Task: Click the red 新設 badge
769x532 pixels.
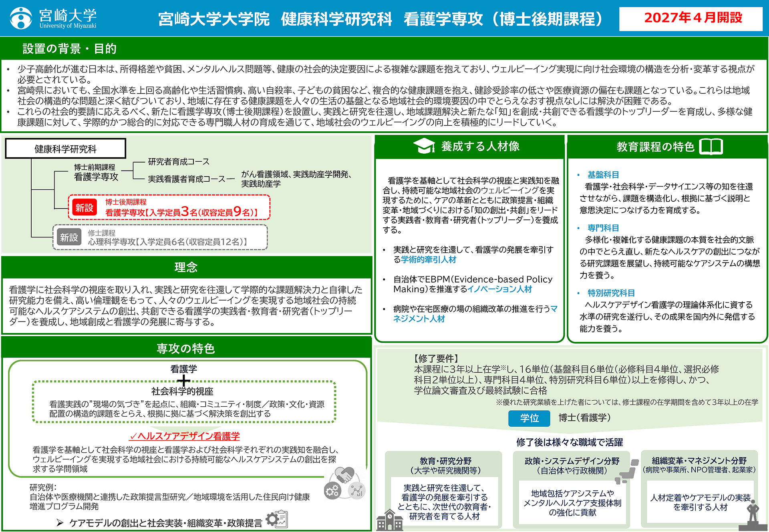Action: (85, 208)
